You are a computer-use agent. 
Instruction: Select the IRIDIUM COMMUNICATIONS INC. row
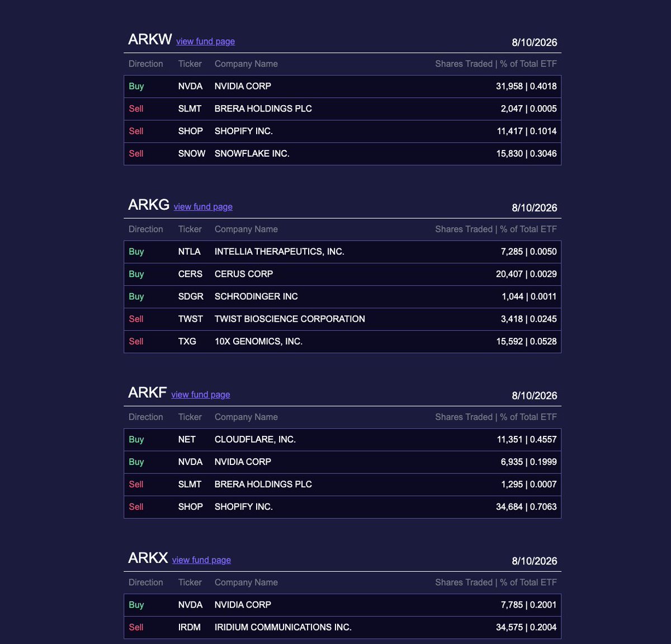pyautogui.click(x=342, y=627)
